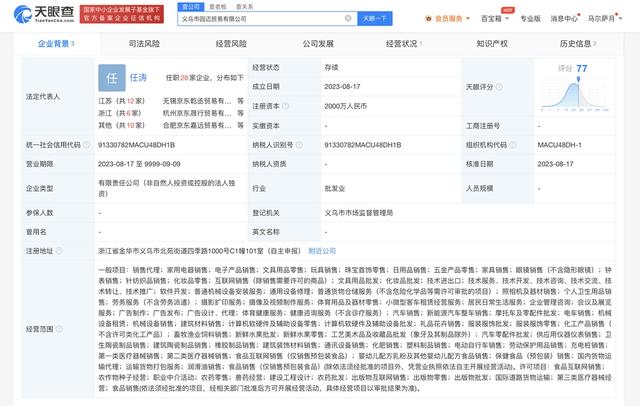The image size is (640, 406).
Task: Switch to the 经营风险 tab
Action: point(231,44)
